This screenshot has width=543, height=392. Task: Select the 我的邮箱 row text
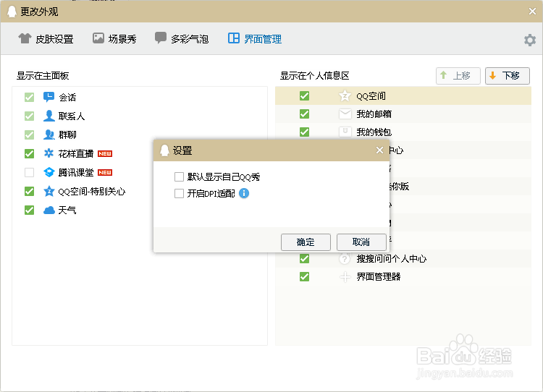click(x=374, y=114)
